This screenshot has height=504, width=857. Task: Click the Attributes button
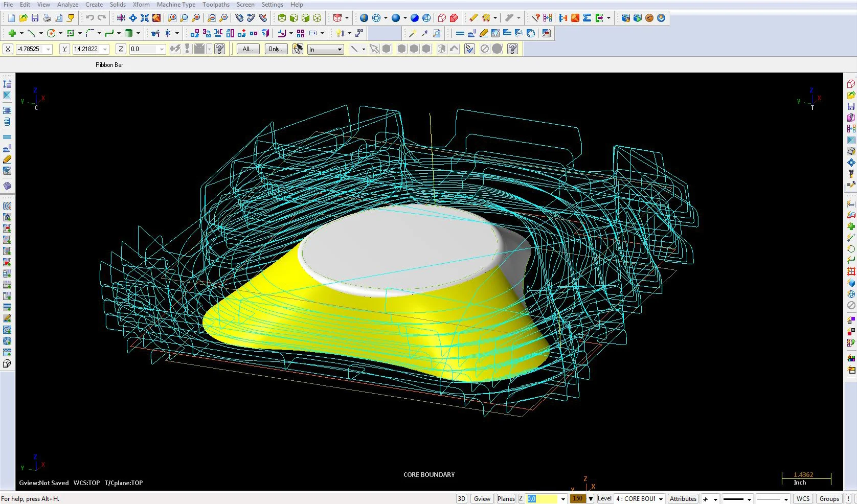coord(683,499)
